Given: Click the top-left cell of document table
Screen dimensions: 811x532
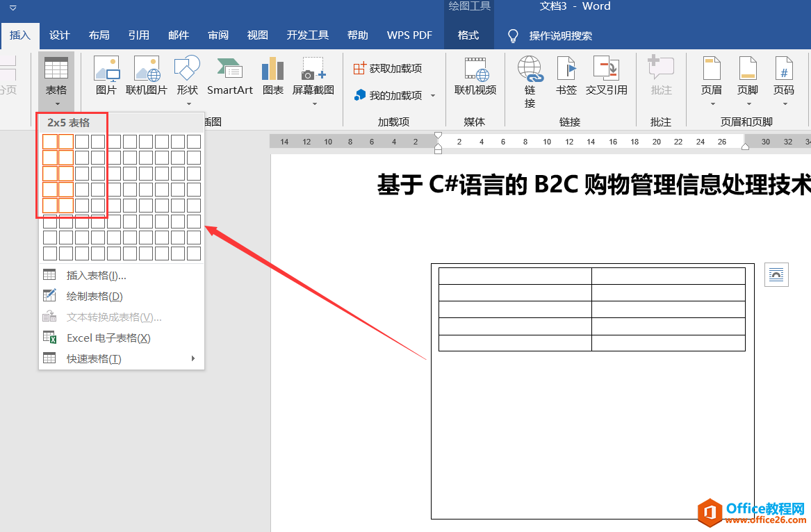Looking at the screenshot, I should click(515, 276).
